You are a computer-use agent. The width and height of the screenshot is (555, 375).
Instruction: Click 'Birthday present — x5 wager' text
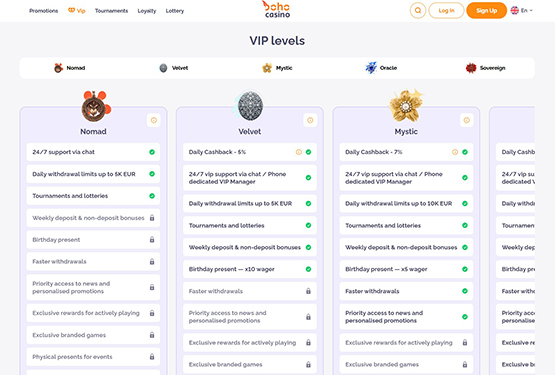(x=386, y=269)
